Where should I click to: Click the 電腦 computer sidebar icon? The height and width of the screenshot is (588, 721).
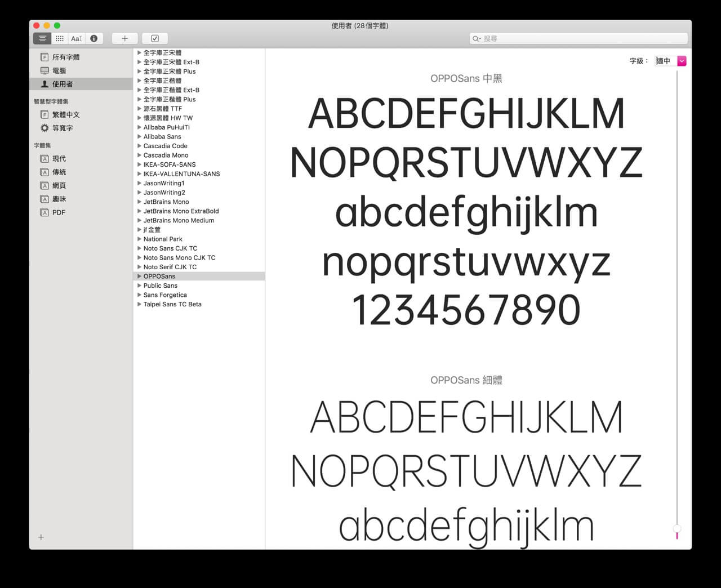tap(44, 70)
